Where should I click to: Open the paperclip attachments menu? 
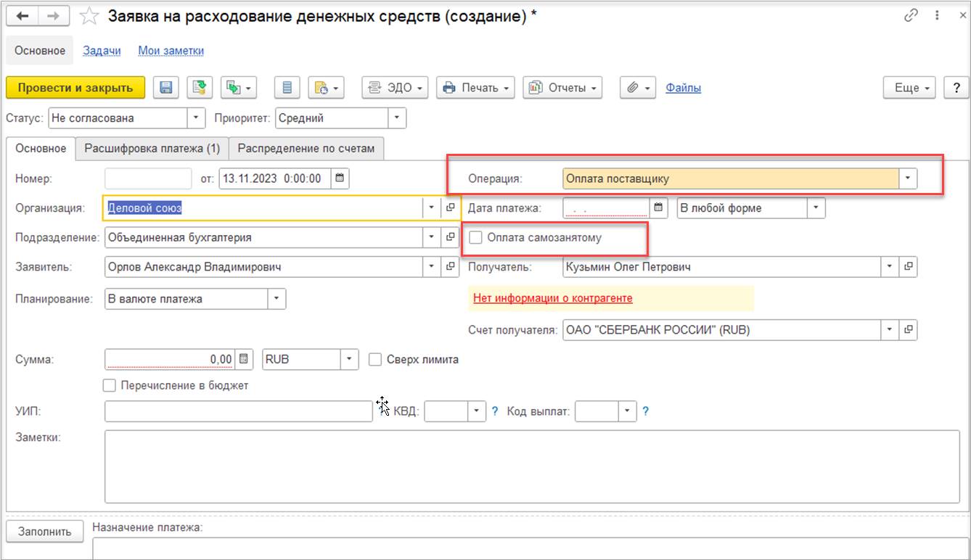click(638, 88)
